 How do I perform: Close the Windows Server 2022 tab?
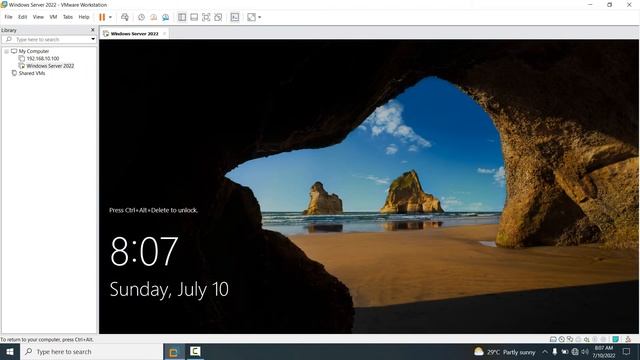[164, 33]
